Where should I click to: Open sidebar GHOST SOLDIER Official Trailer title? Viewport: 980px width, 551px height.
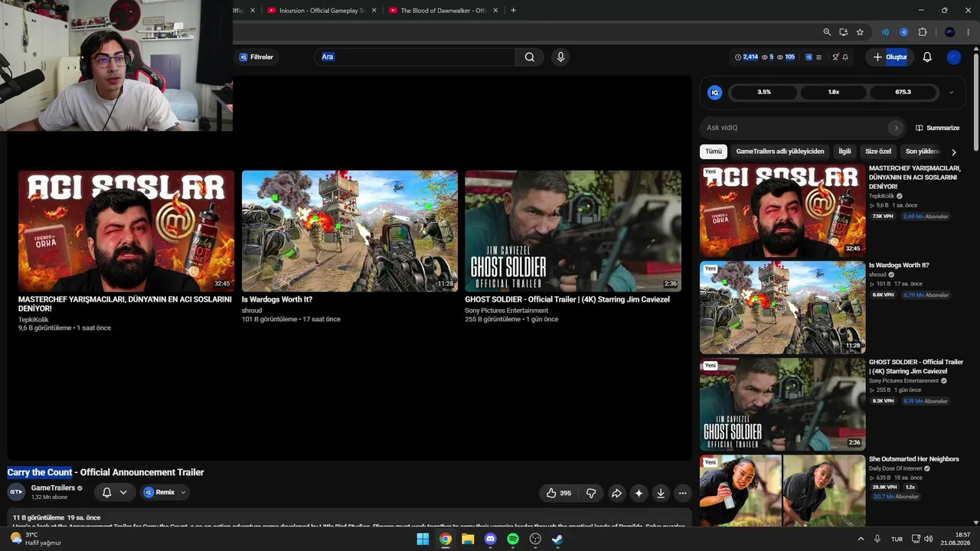pyautogui.click(x=916, y=367)
